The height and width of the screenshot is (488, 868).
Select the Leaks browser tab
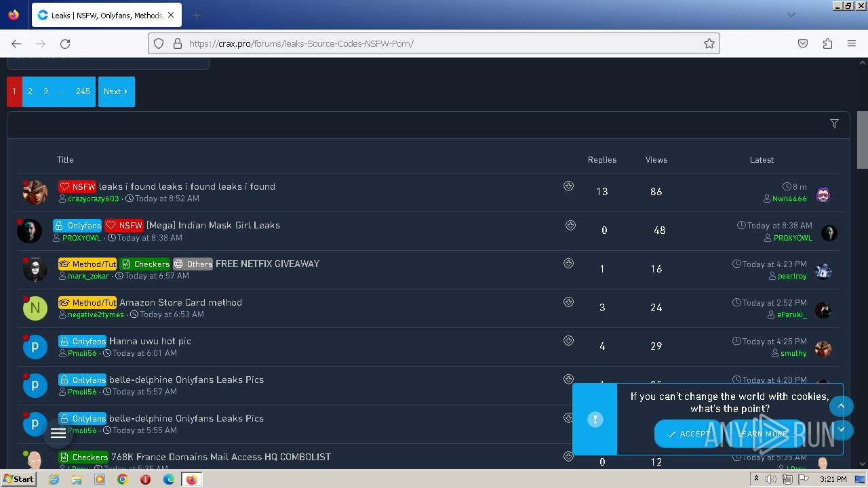pyautogui.click(x=105, y=15)
